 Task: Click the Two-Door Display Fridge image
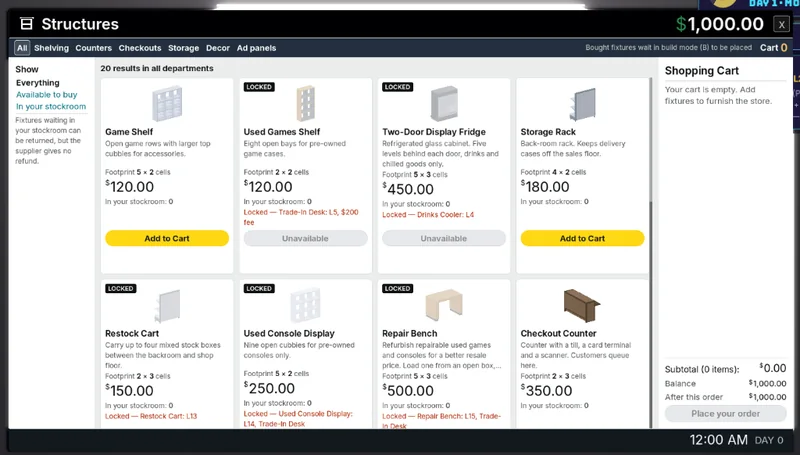pyautogui.click(x=444, y=104)
